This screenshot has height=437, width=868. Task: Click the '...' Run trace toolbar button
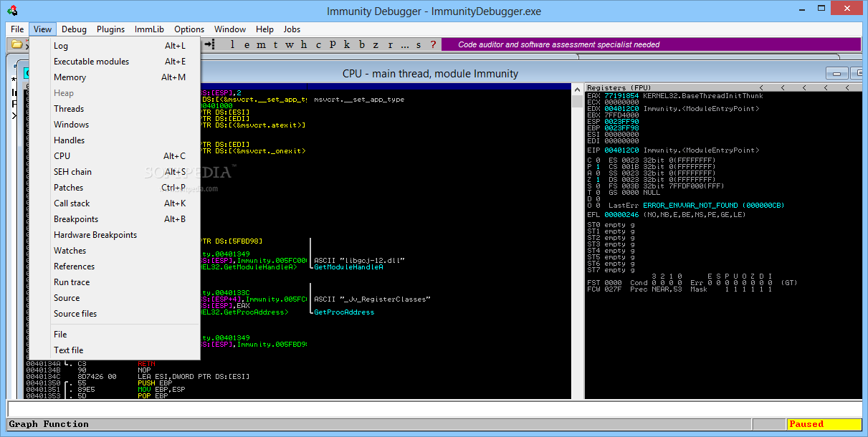[x=405, y=44]
